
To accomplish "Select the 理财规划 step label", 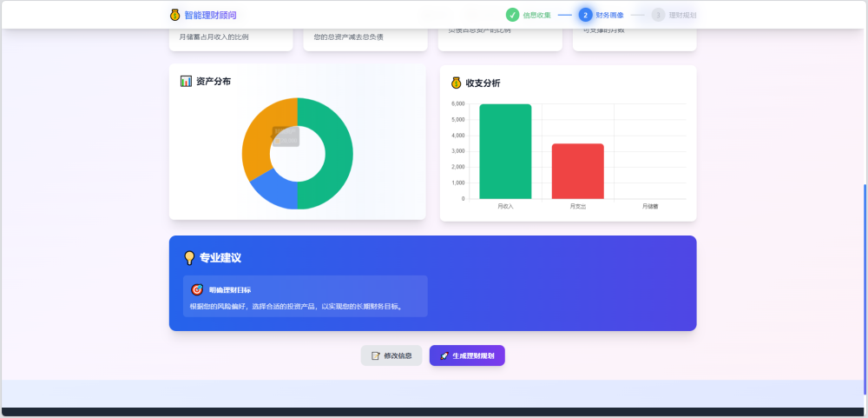I will 682,16.
